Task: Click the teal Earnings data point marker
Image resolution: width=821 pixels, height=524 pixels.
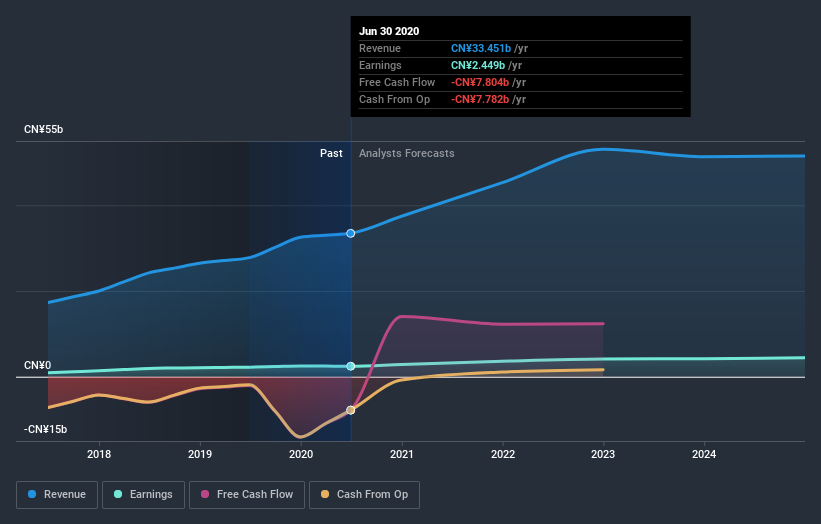Action: (x=351, y=366)
